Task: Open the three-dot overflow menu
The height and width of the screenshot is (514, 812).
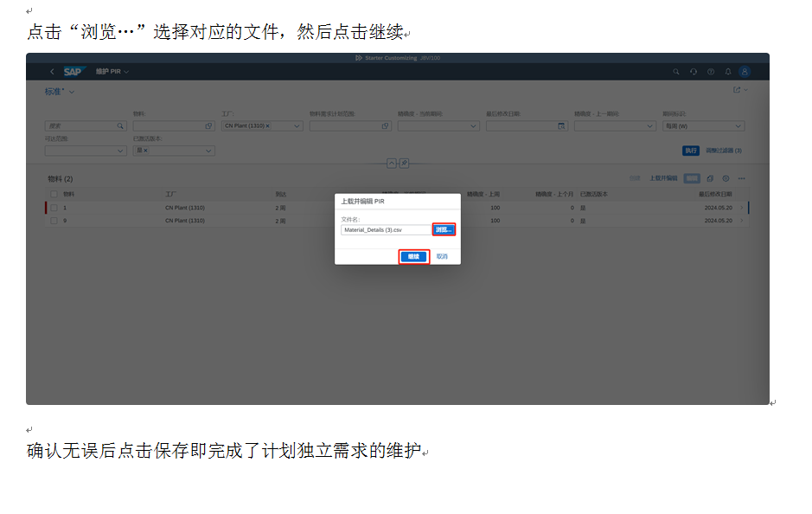Action: pyautogui.click(x=741, y=178)
